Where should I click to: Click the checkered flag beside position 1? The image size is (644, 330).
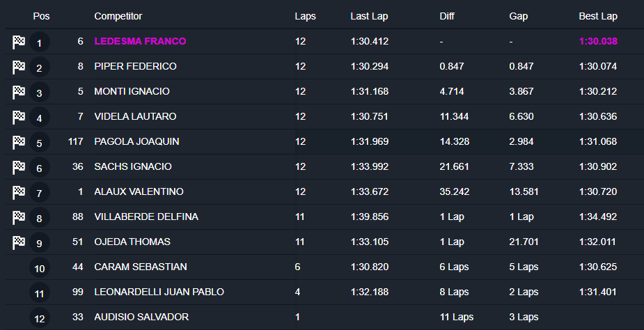(x=19, y=42)
